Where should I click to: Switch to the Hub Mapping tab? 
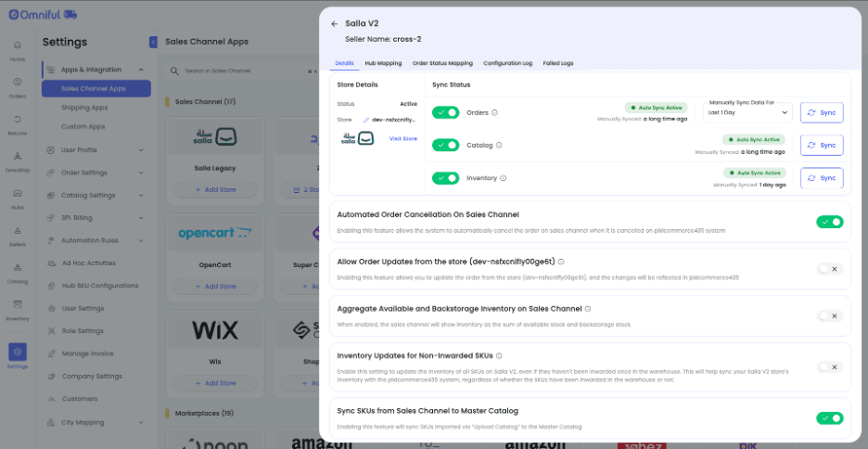[383, 63]
